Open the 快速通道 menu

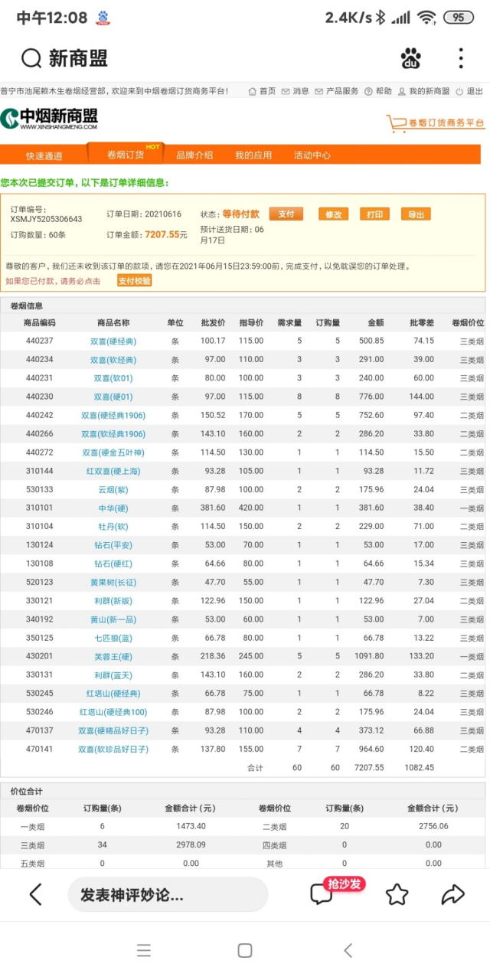point(44,155)
